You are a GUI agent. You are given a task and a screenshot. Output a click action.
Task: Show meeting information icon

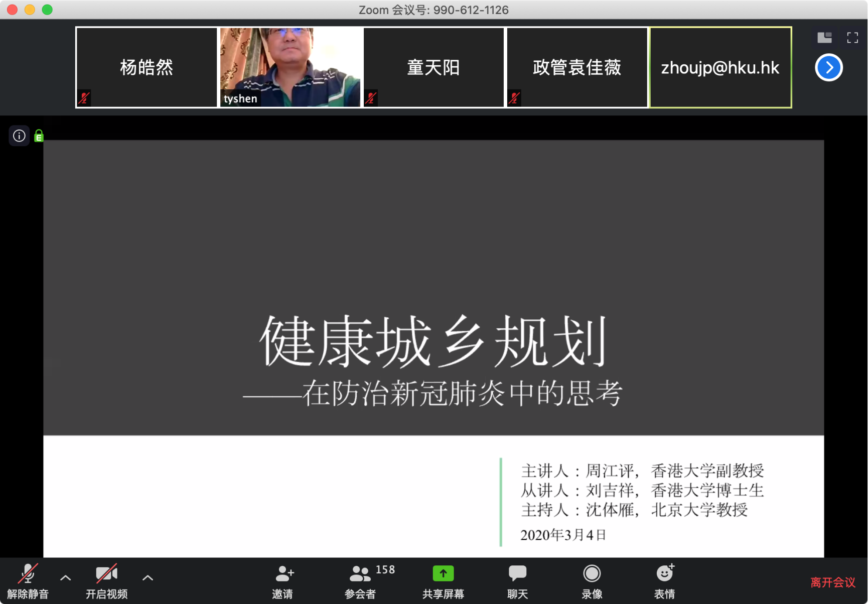pyautogui.click(x=19, y=136)
